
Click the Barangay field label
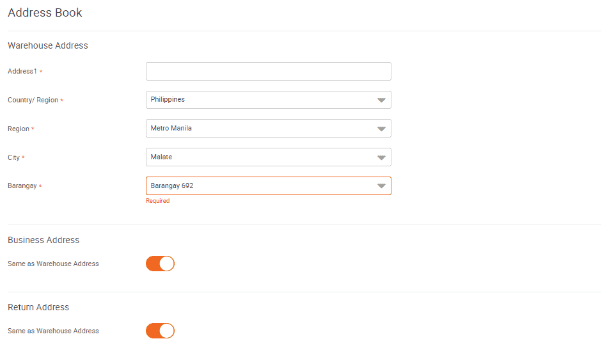pos(22,186)
